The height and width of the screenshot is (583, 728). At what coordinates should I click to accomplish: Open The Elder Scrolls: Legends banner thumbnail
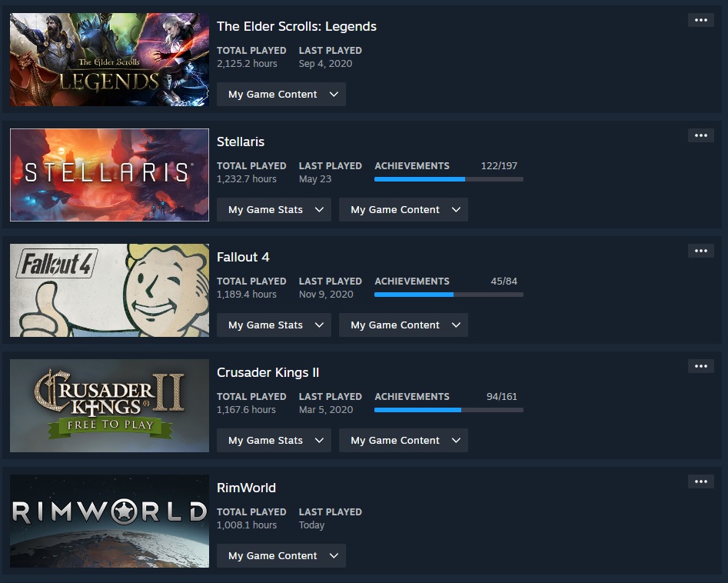point(110,59)
